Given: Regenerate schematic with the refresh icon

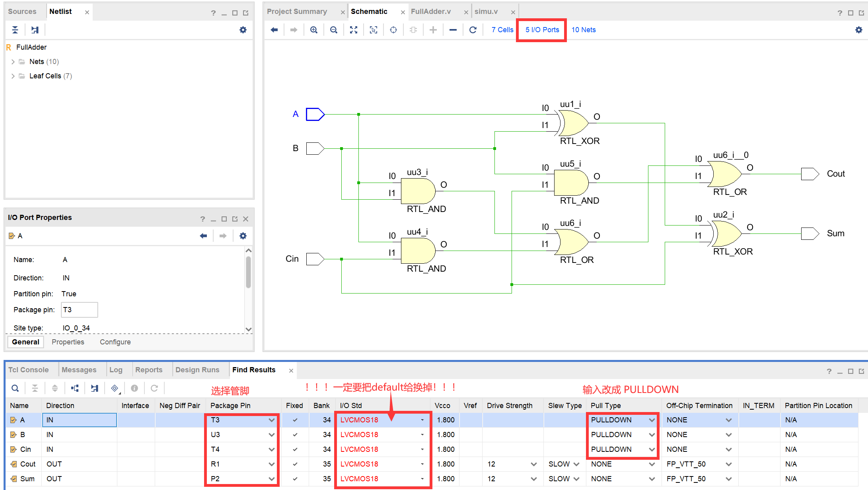Looking at the screenshot, I should pos(473,30).
